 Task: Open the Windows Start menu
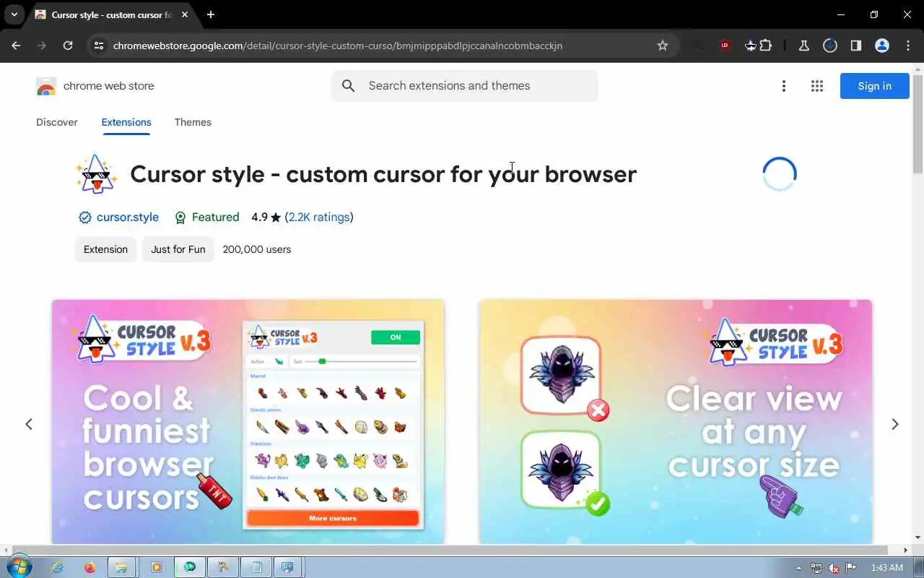(x=19, y=567)
